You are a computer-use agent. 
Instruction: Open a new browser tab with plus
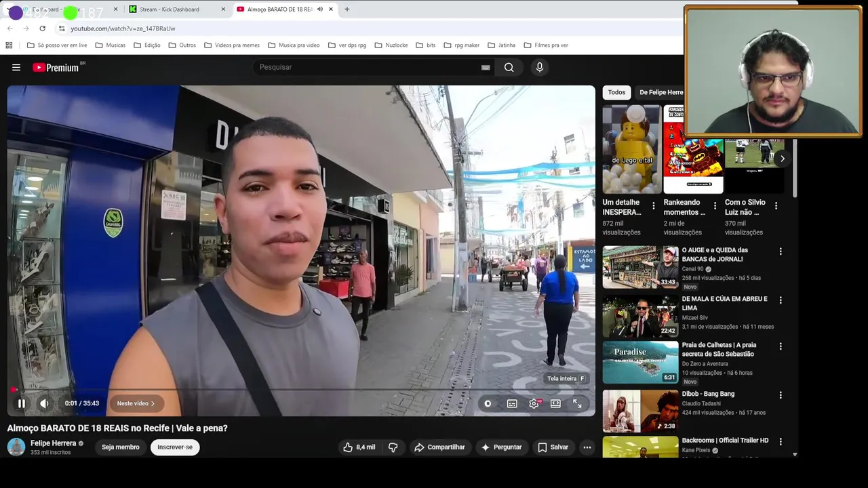pyautogui.click(x=347, y=9)
